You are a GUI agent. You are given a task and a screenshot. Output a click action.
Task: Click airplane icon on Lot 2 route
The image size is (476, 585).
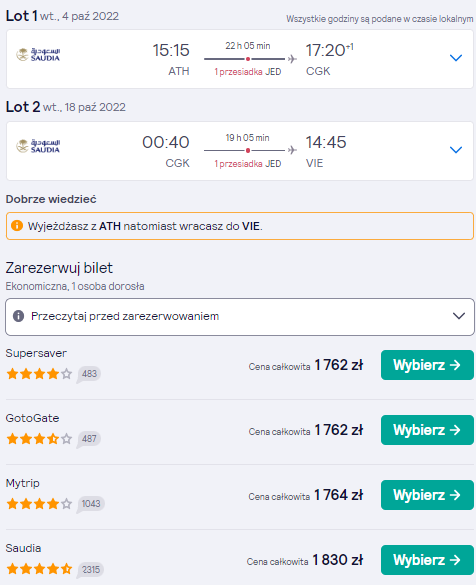292,150
